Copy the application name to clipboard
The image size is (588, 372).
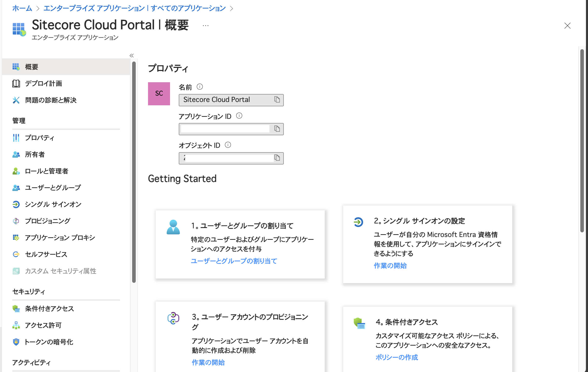pos(277,99)
